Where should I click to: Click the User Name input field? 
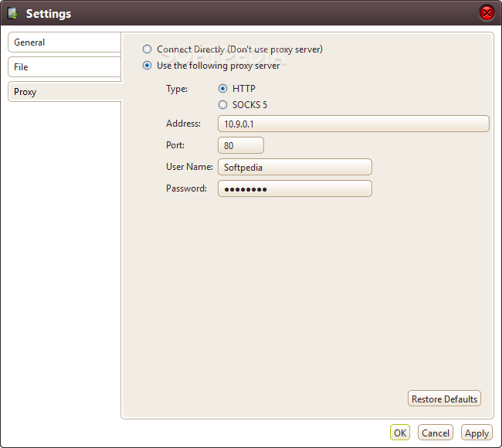(x=295, y=167)
